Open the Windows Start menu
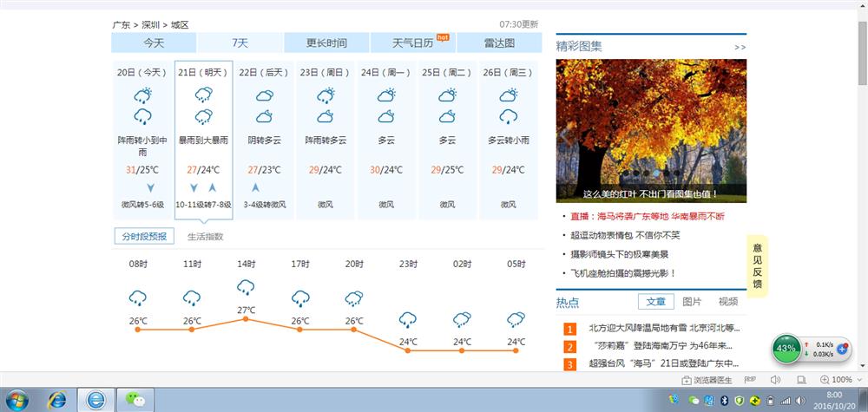 [x=16, y=399]
